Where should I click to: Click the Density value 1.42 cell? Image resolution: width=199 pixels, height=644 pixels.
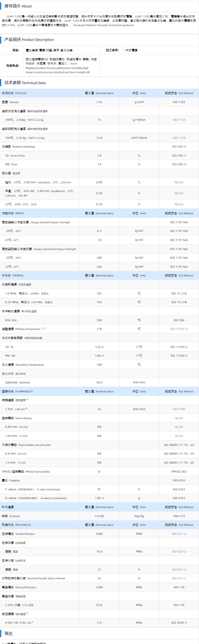click(x=99, y=102)
